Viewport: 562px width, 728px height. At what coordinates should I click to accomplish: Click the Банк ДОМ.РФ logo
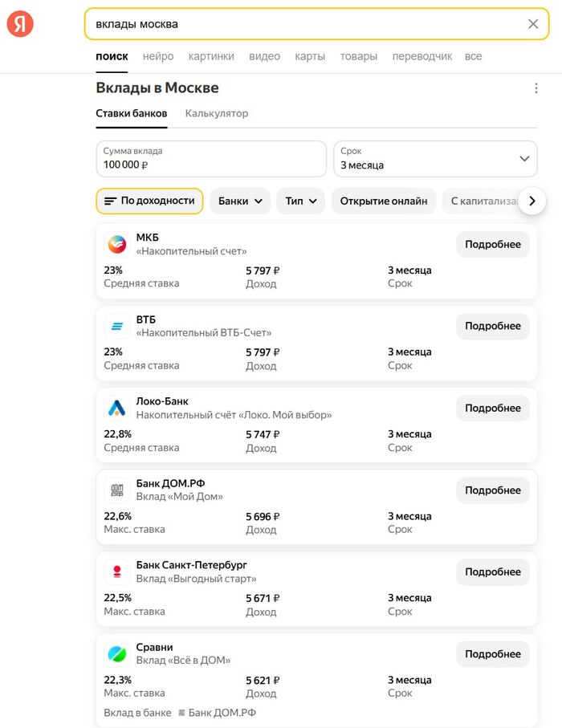coord(116,490)
